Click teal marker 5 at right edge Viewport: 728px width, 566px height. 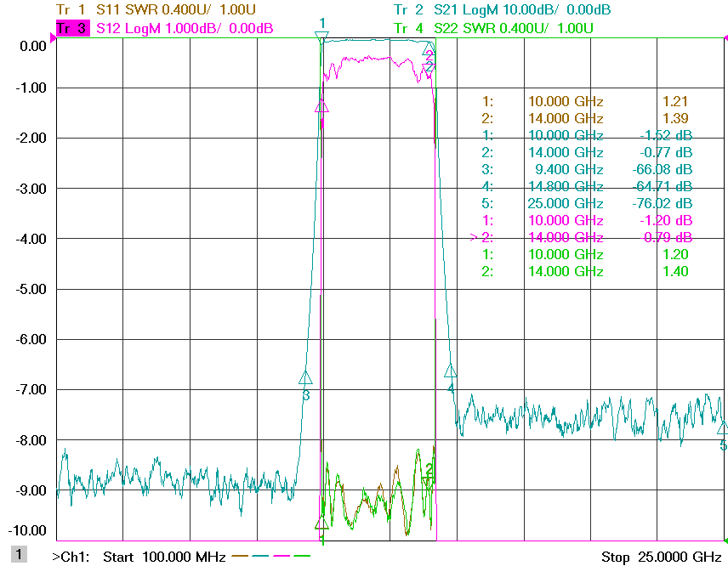point(723,427)
